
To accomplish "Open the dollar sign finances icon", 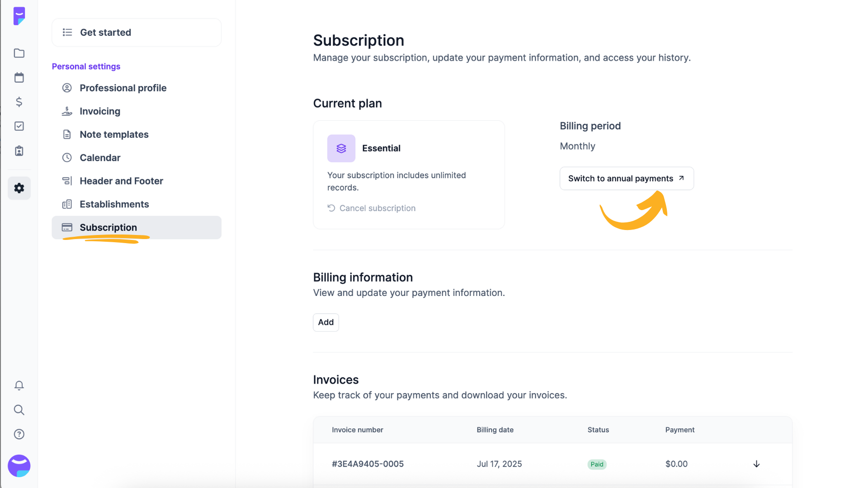I will coord(19,102).
